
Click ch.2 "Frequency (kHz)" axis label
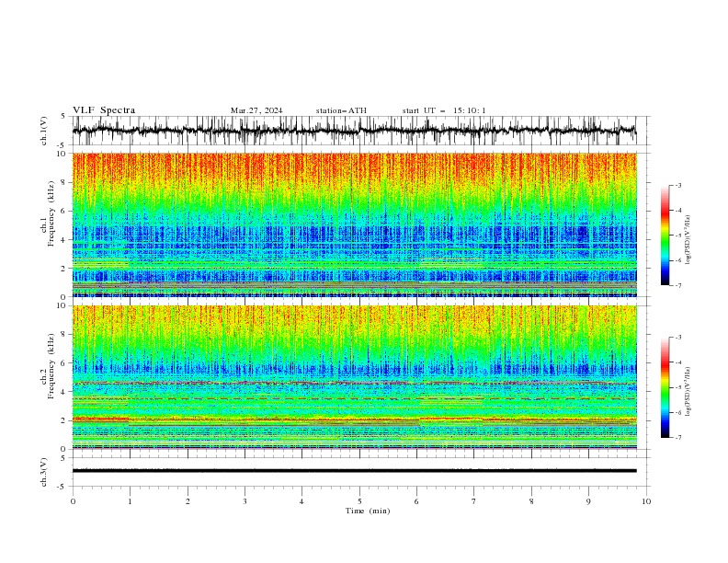click(x=51, y=365)
